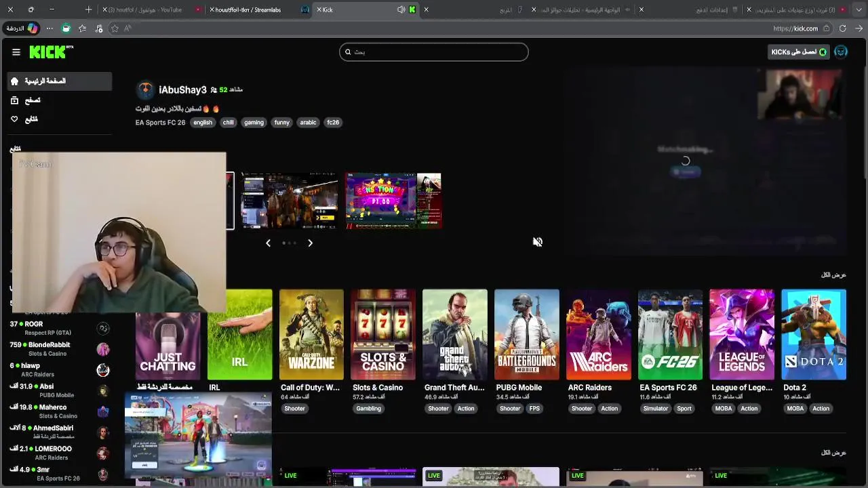The width and height of the screenshot is (868, 488).
Task: Open iAbuShay3 channel avatar
Action: tap(145, 89)
